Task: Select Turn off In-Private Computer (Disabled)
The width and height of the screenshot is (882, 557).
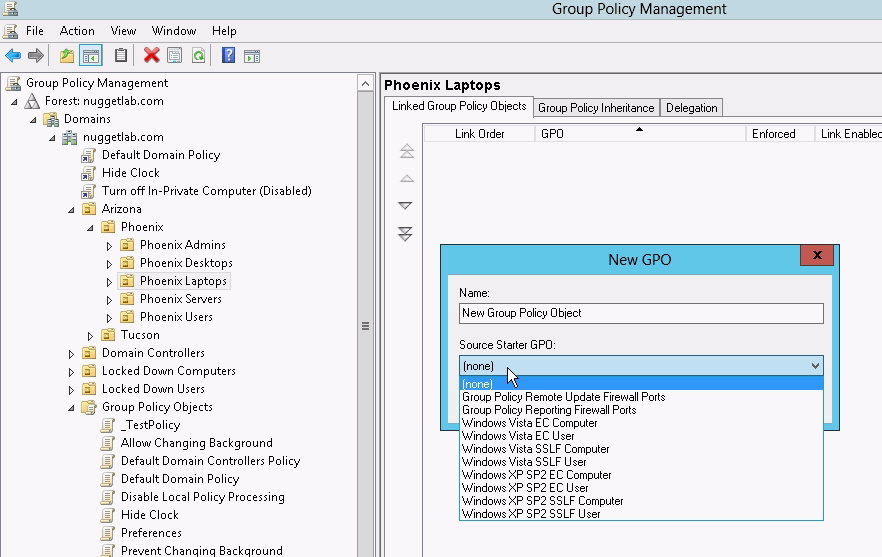Action: 206,191
